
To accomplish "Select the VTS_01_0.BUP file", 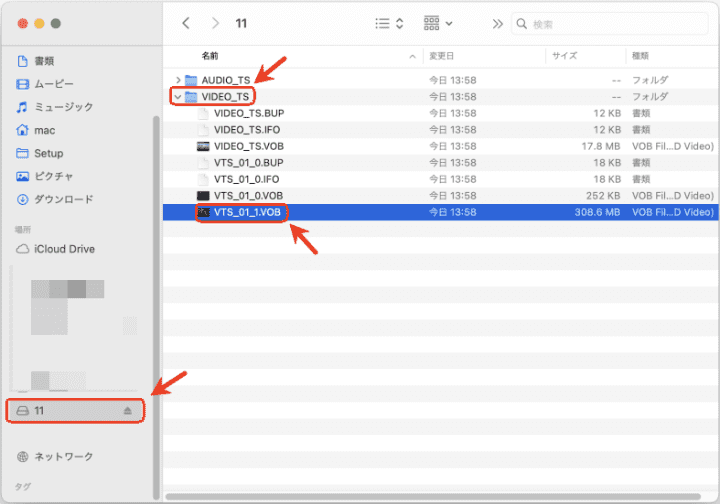I will tap(248, 163).
